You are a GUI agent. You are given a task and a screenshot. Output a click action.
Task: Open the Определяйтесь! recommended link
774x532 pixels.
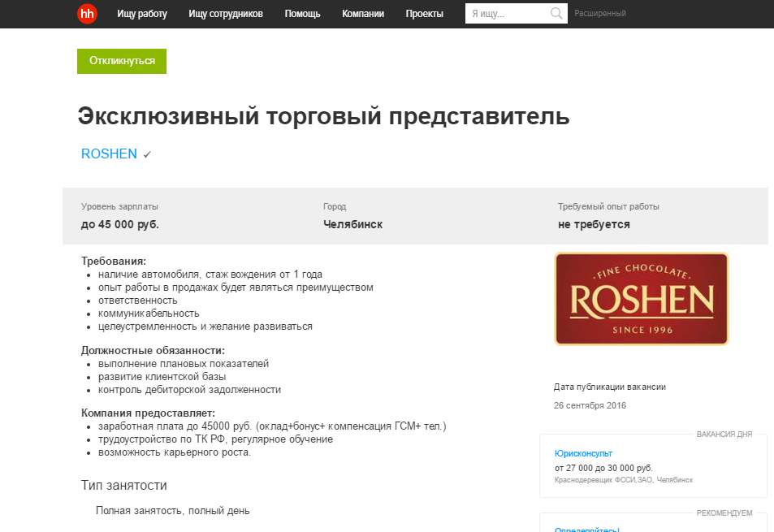(x=586, y=529)
